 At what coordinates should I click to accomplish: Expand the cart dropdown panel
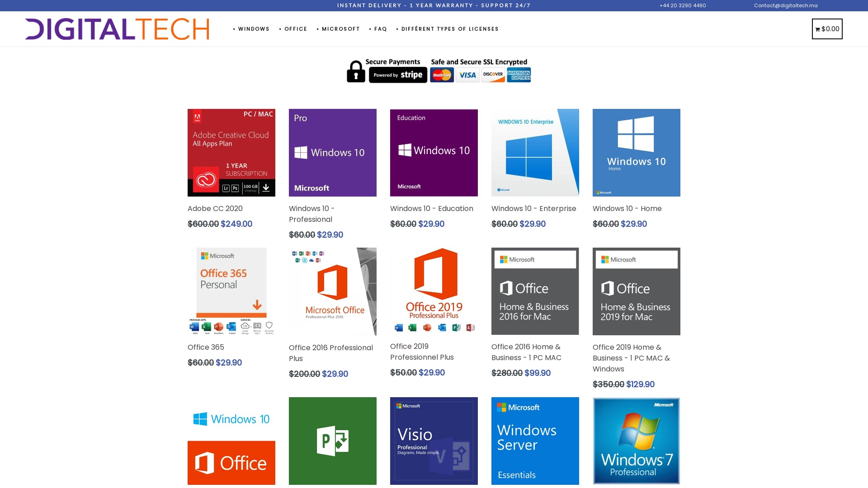827,28
